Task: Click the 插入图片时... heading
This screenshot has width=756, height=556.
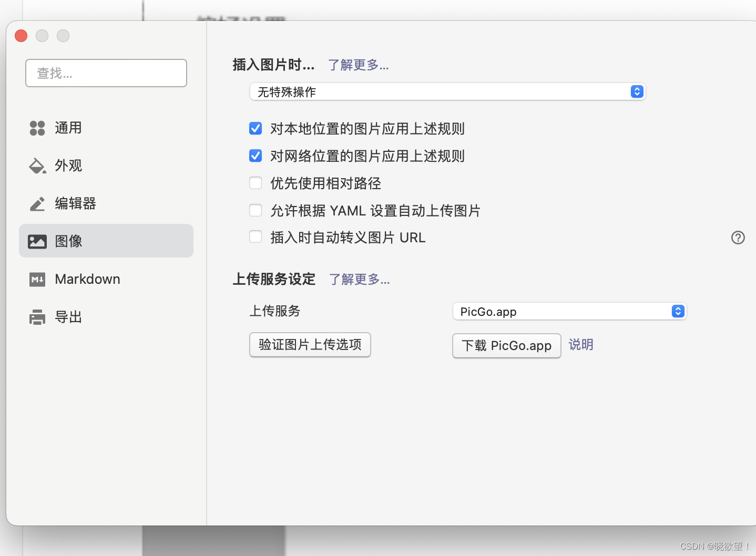Action: pyautogui.click(x=273, y=65)
